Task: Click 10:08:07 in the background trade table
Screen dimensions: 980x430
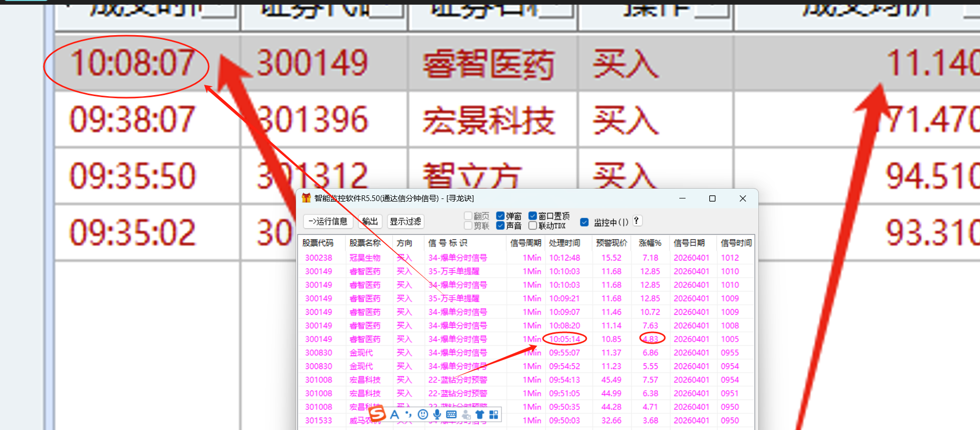Action: 133,63
